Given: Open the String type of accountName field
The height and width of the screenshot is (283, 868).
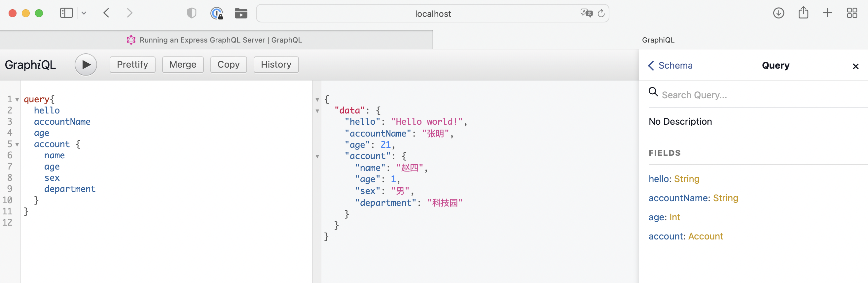Looking at the screenshot, I should [x=725, y=198].
